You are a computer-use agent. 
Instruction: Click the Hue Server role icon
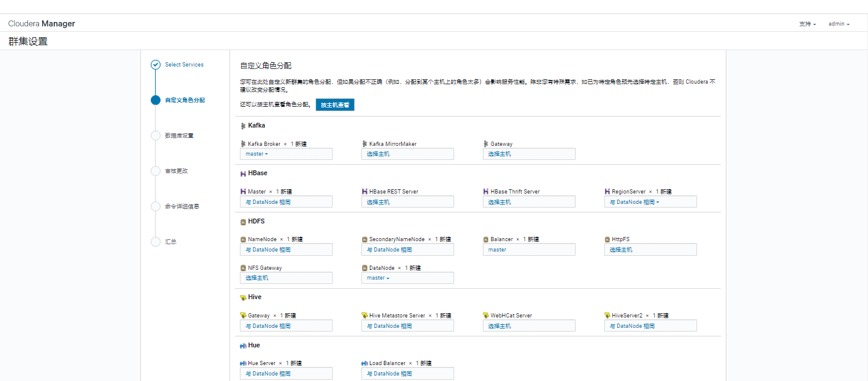coord(243,363)
